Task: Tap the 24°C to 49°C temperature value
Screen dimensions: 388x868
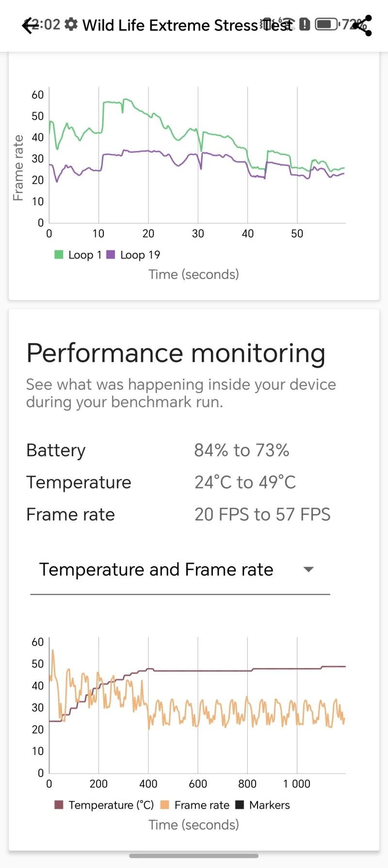Action: click(x=245, y=482)
